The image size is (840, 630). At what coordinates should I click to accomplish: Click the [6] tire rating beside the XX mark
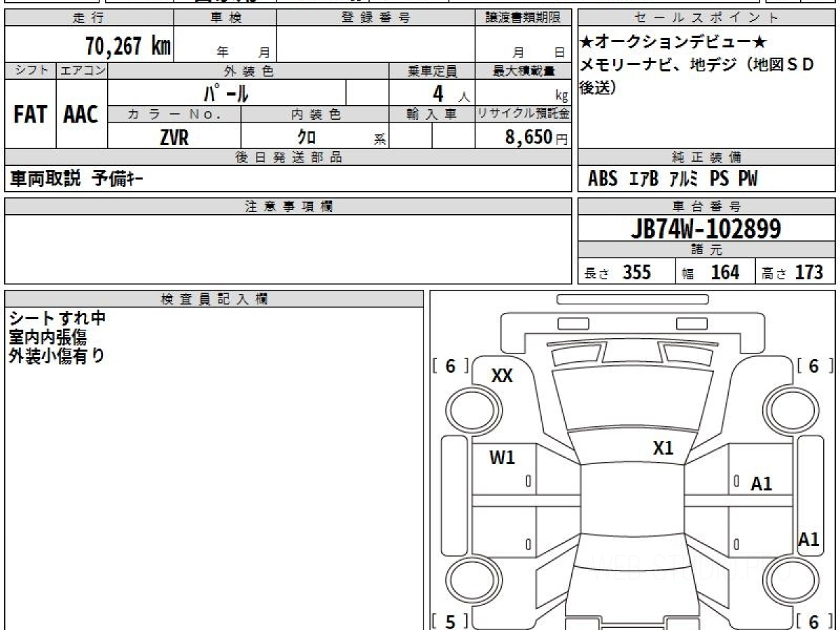coord(451,366)
